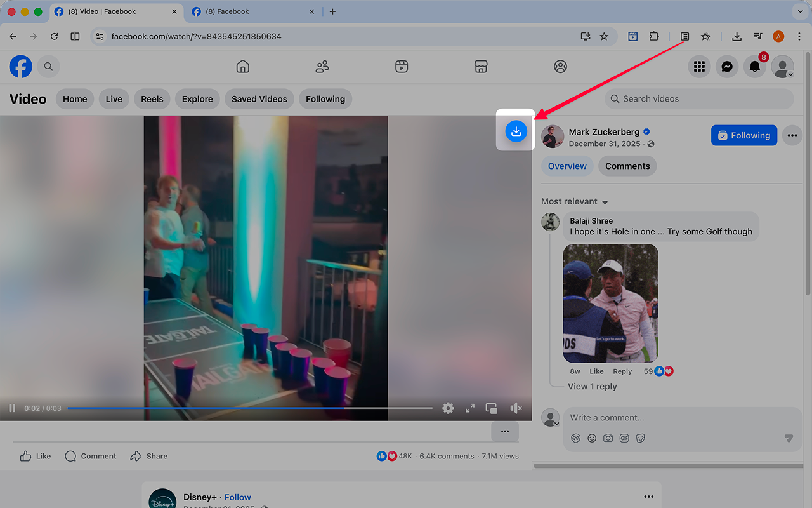Click the Comment button under the video
The height and width of the screenshot is (508, 812).
(91, 456)
